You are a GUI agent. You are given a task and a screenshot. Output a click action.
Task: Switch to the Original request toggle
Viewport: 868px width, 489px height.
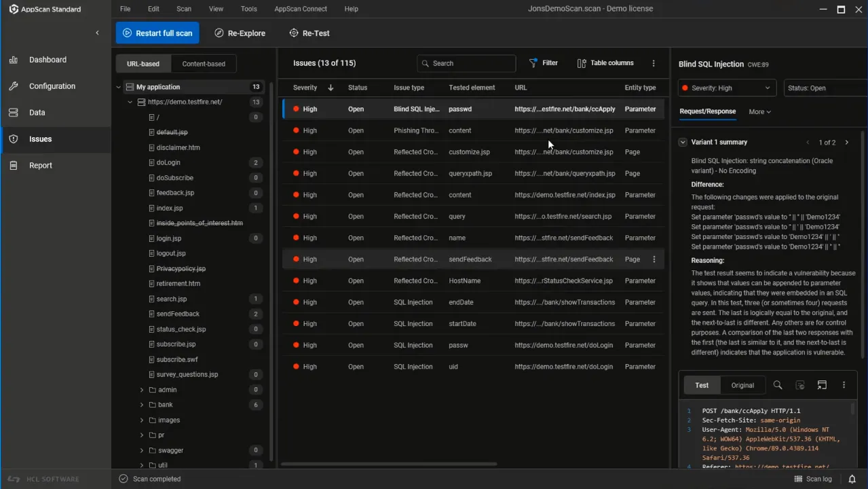point(742,385)
